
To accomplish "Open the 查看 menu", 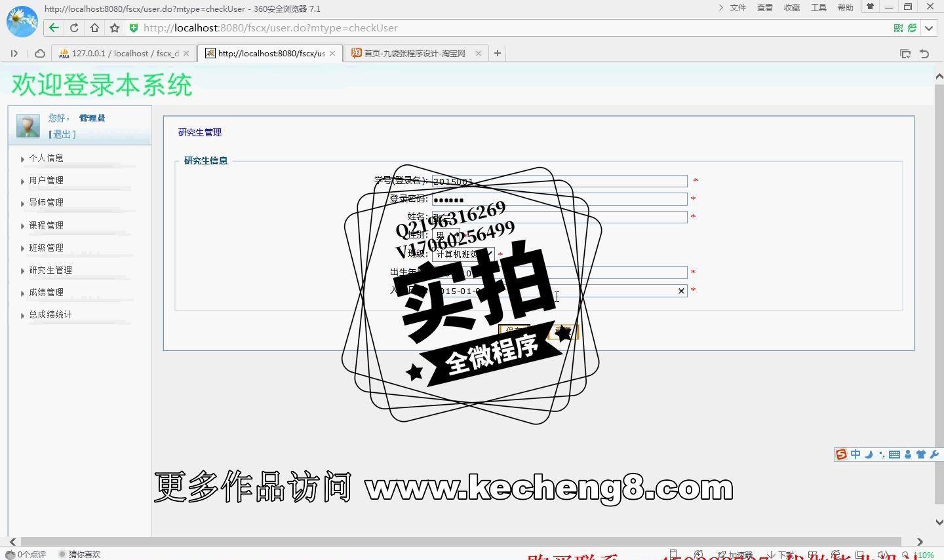I will point(765,8).
